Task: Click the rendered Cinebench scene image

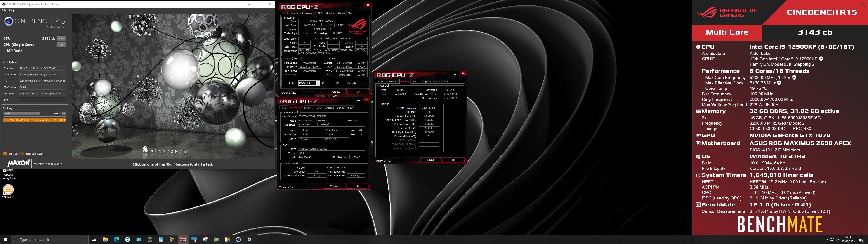Action: point(173,86)
